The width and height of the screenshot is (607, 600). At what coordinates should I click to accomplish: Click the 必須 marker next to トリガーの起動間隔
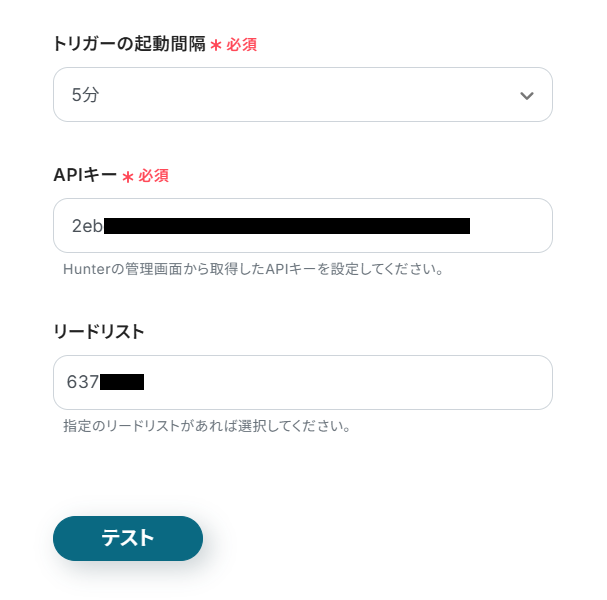coord(242,45)
